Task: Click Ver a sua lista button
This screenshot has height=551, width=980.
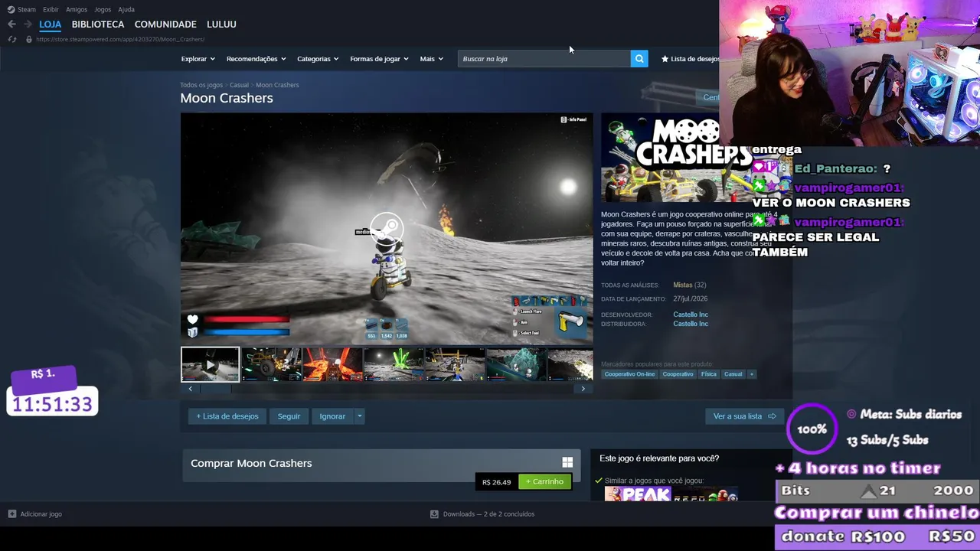Action: coord(744,416)
